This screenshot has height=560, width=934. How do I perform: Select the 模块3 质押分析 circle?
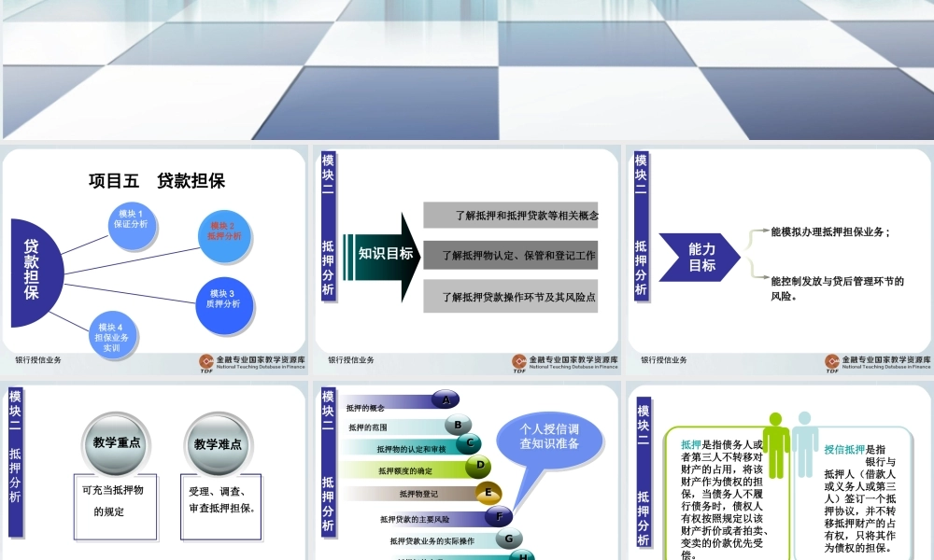(x=224, y=301)
